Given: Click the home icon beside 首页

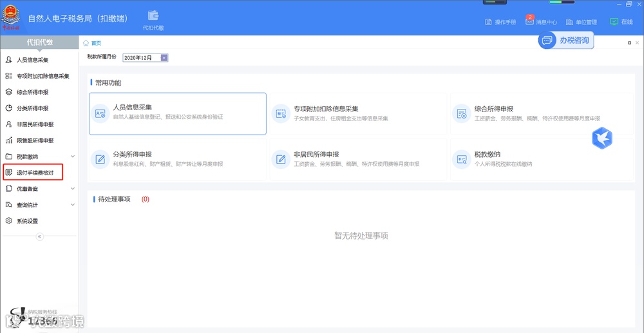Looking at the screenshot, I should (86, 43).
